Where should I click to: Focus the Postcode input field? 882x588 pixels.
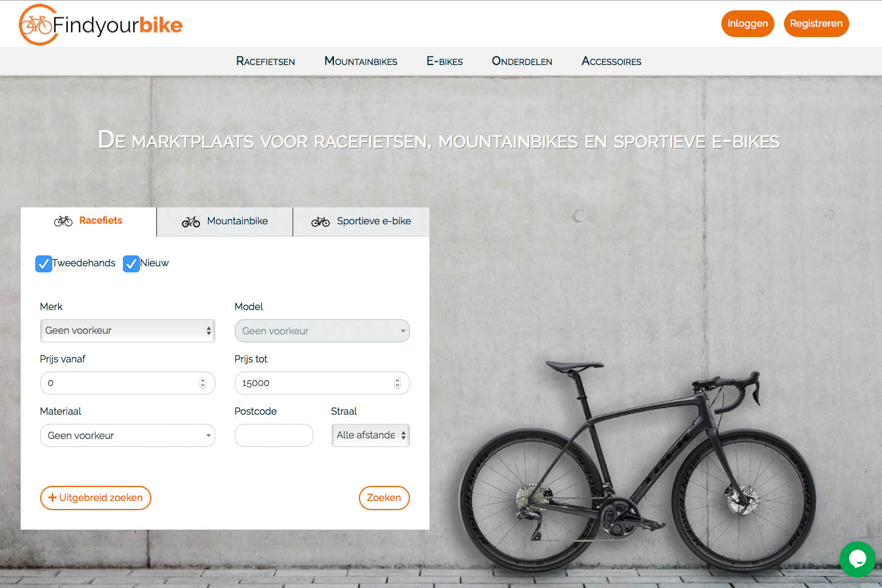(x=274, y=435)
